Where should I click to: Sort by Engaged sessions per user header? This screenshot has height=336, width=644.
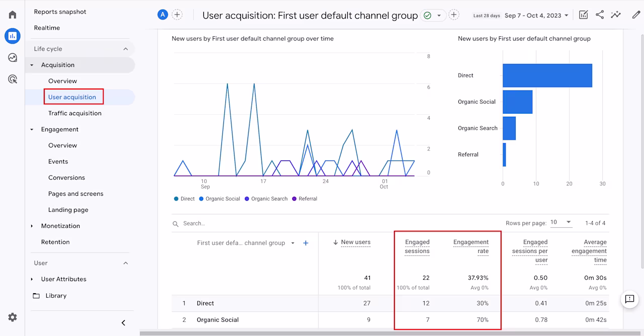[x=530, y=251]
